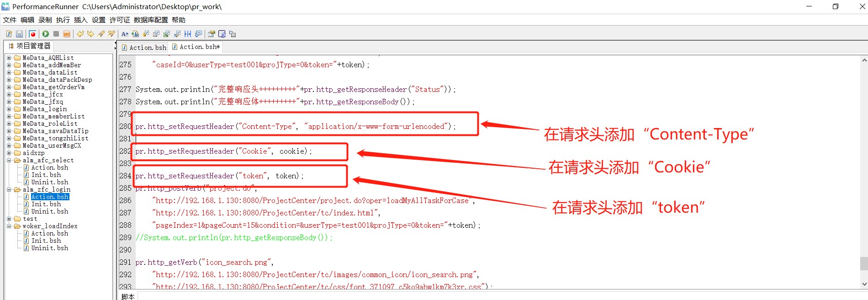Click the undo yellow arrow icon

tap(80, 34)
